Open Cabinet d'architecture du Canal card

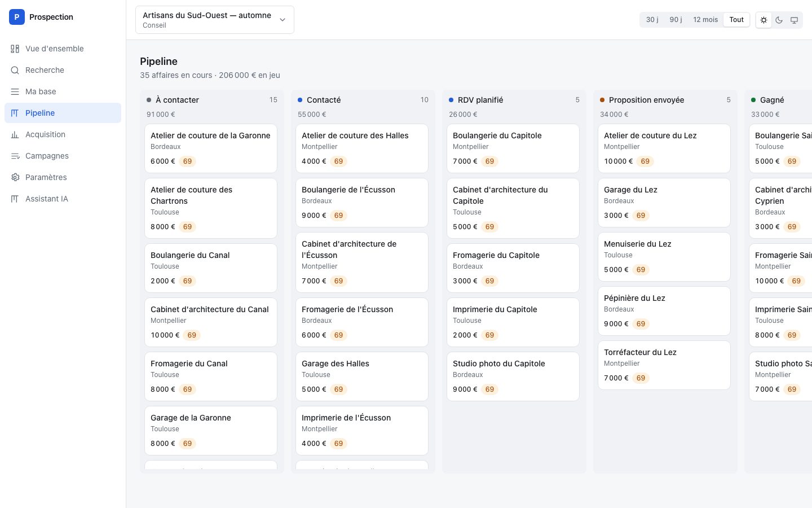coord(211,322)
